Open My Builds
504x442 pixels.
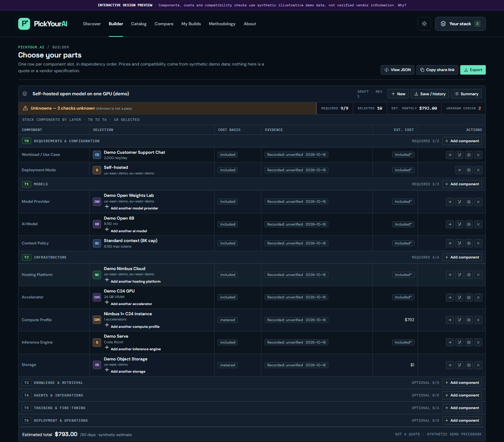point(191,24)
